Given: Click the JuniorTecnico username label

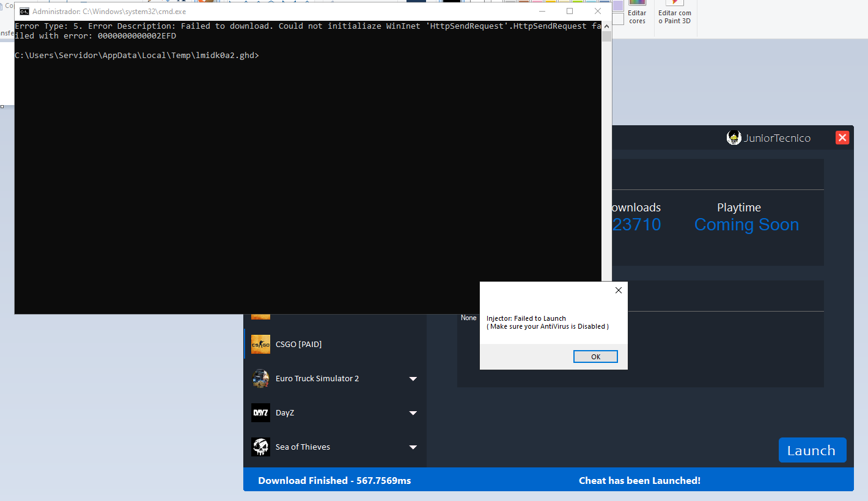Looking at the screenshot, I should tap(777, 138).
